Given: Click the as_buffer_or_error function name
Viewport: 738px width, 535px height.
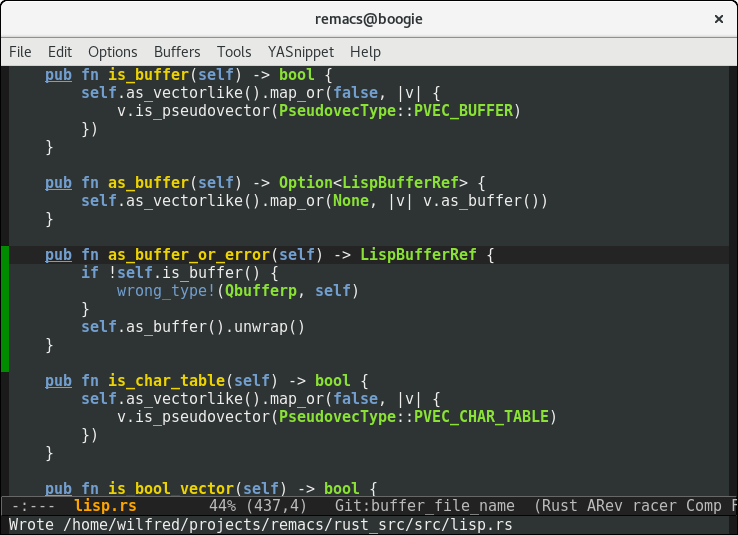Looking at the screenshot, I should (189, 255).
